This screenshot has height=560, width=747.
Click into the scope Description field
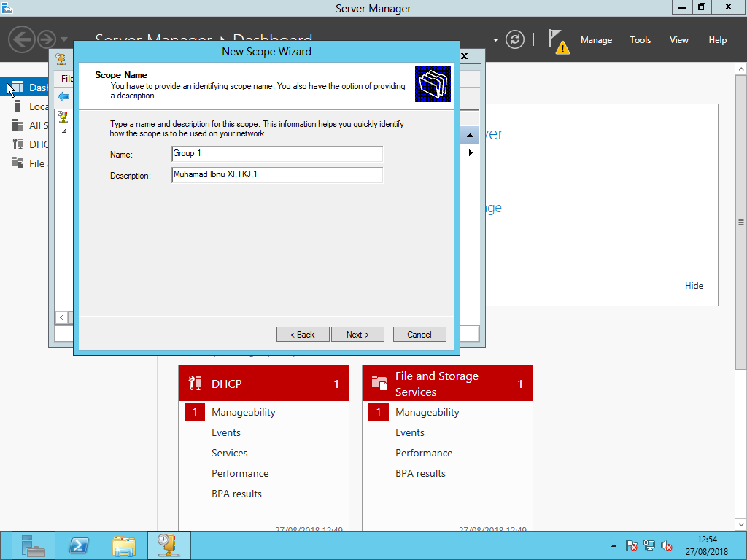(276, 175)
